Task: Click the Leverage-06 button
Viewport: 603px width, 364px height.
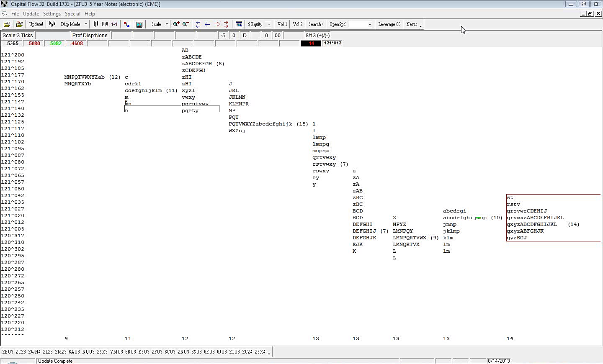Action: coord(389,24)
